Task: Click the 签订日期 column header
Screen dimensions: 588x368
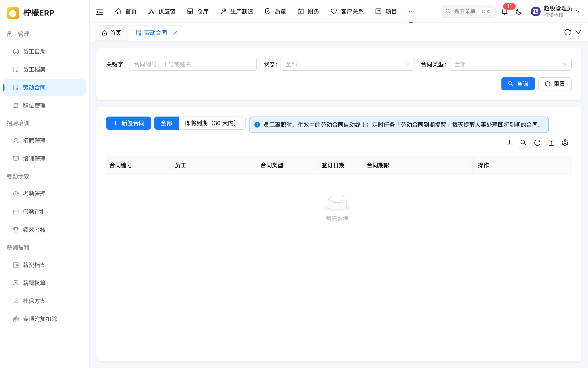Action: point(341,165)
